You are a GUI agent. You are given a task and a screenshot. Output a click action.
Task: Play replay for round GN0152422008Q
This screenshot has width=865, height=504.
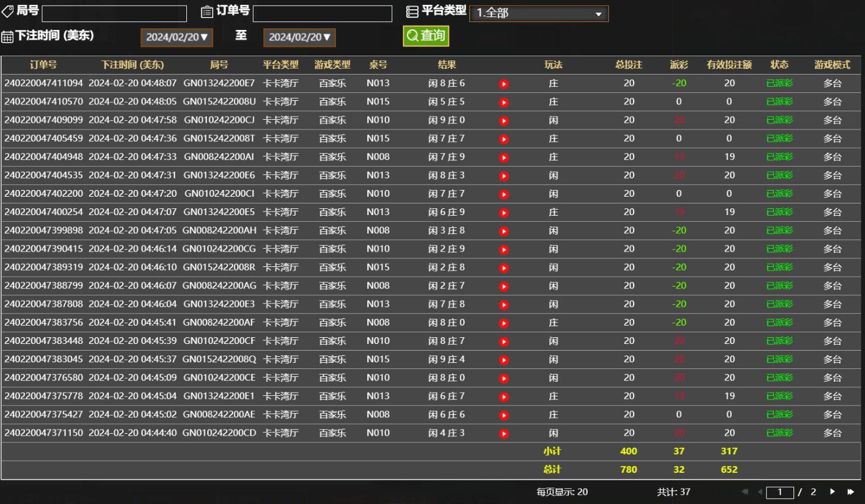(503, 360)
